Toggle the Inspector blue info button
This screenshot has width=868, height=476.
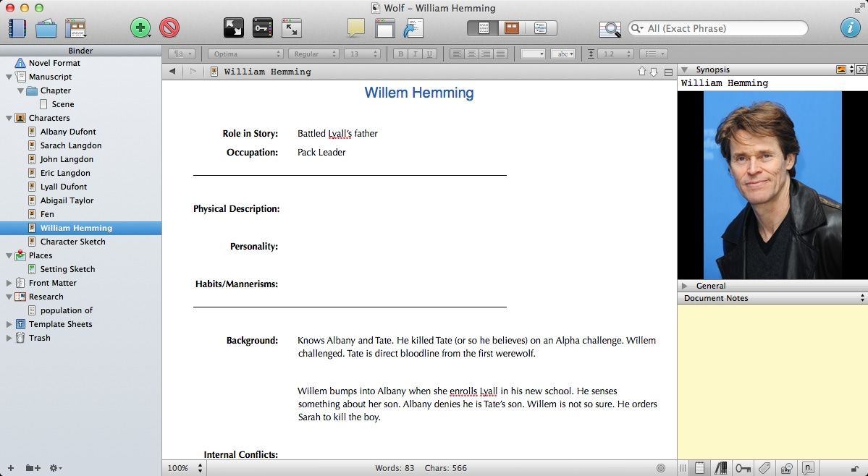tap(851, 27)
